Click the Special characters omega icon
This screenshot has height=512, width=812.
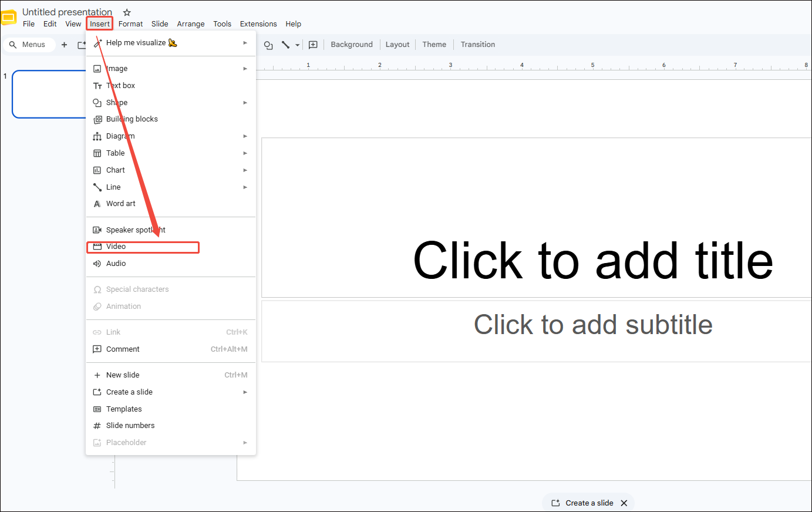pyautogui.click(x=97, y=289)
